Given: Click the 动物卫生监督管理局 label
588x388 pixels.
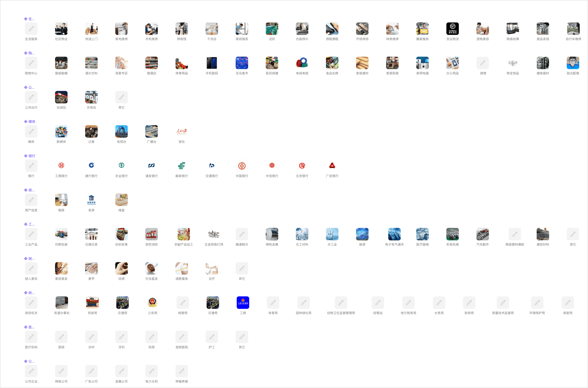Looking at the screenshot, I should 341,313.
